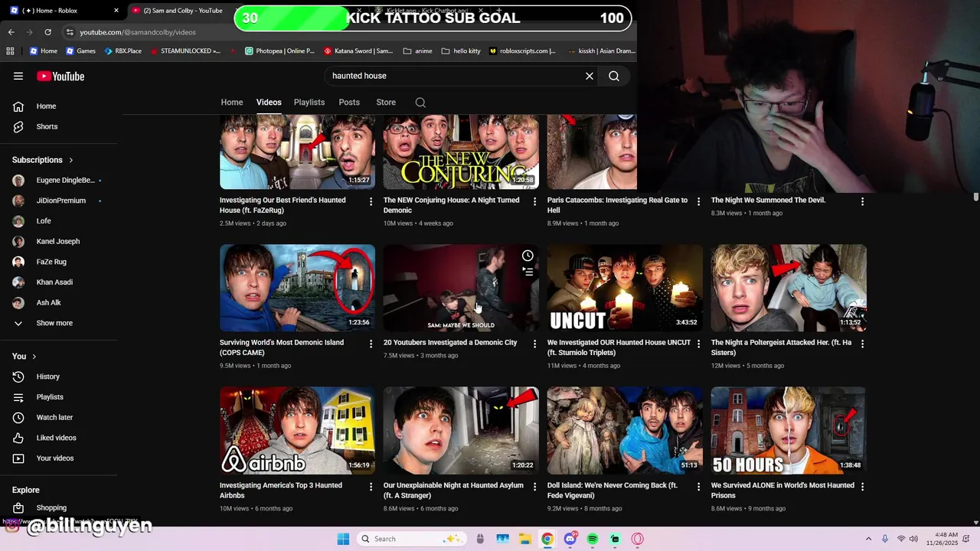
Task: Play the 50 HOURS haunted prisons thumbnail
Action: [789, 430]
